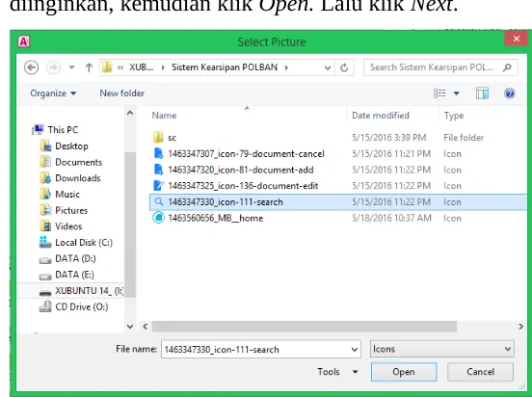Viewport: 532px width, 397px height.
Task: Click the MB__home file icon
Action: (x=158, y=218)
